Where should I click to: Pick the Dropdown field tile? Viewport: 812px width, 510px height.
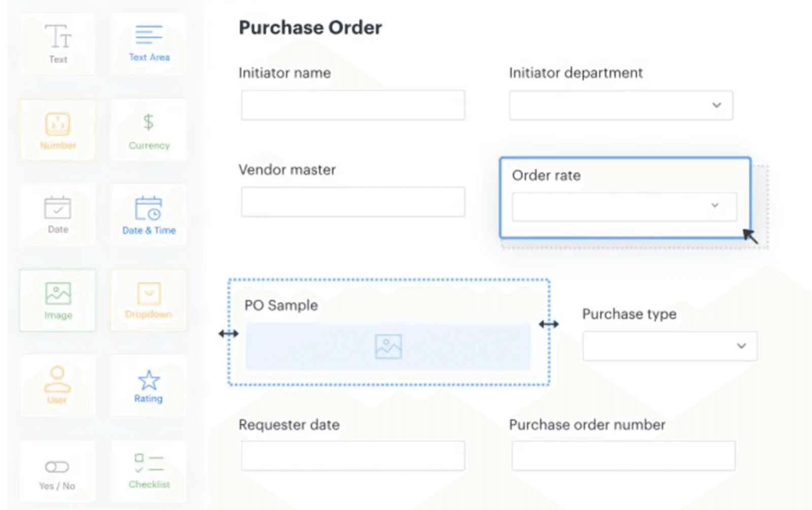coord(149,300)
